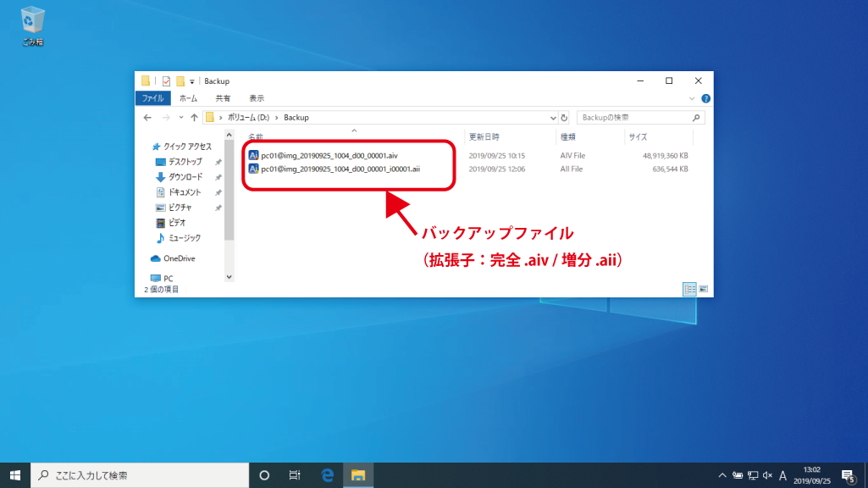The height and width of the screenshot is (488, 868).
Task: Click the Up one level arrow
Action: [194, 118]
